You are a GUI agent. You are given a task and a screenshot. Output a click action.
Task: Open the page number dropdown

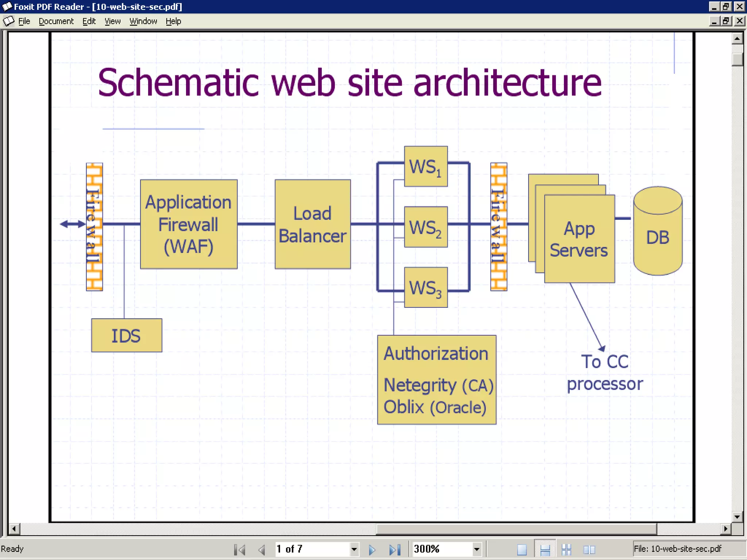click(x=354, y=549)
